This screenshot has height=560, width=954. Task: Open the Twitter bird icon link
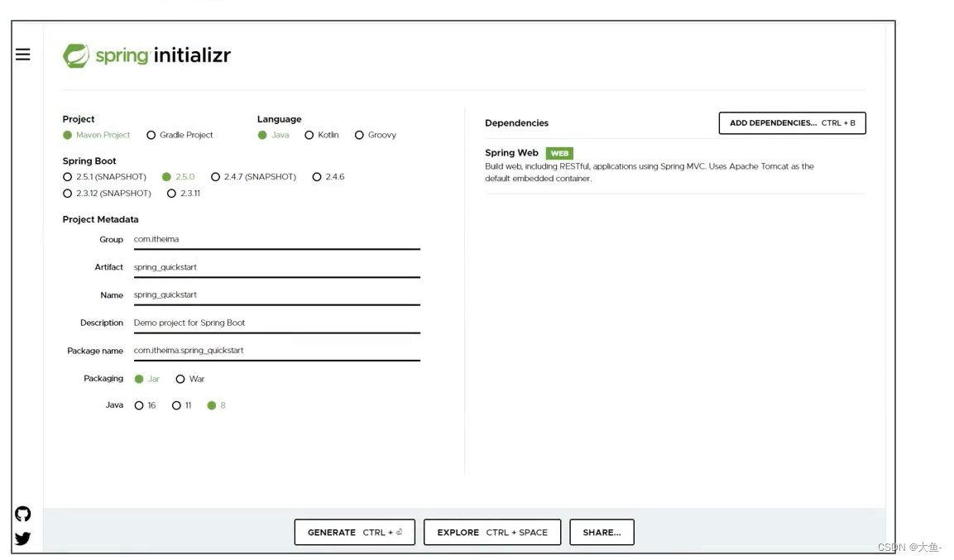[22, 538]
